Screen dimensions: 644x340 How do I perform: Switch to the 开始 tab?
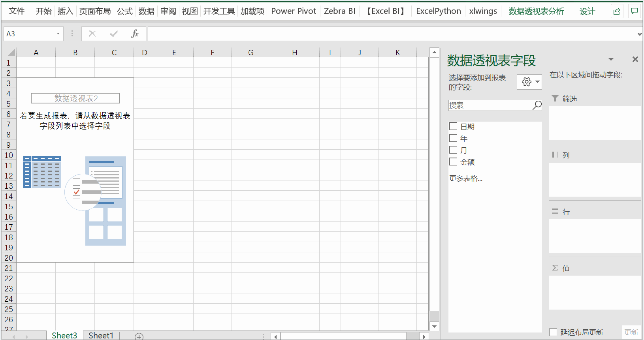click(x=43, y=11)
